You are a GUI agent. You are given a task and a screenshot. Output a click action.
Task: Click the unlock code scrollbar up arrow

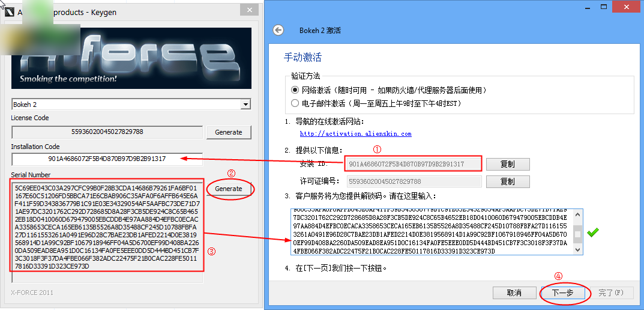pos(578,214)
